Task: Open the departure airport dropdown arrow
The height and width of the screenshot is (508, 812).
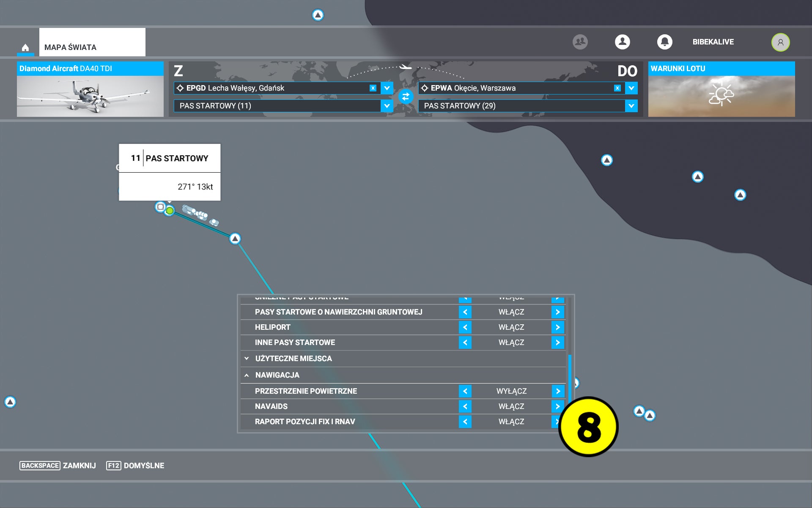Action: click(387, 88)
